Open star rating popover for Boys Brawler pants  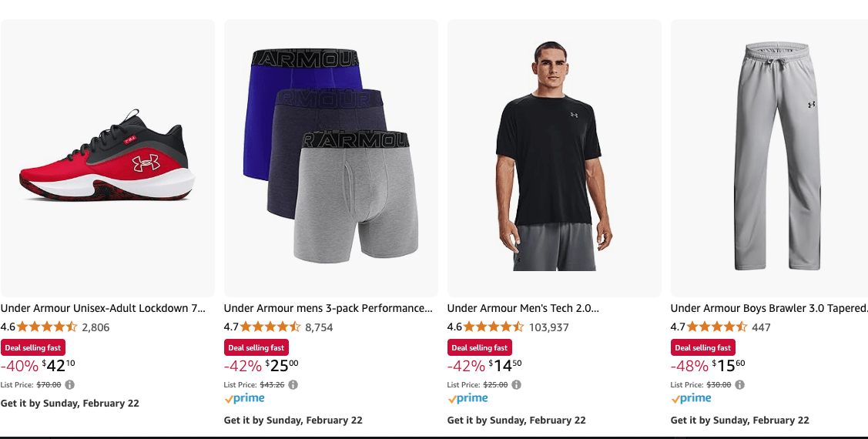(717, 327)
